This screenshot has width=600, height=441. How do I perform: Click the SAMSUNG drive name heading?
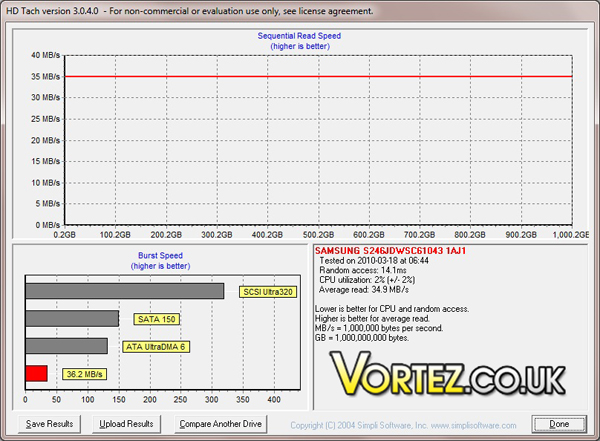pyautogui.click(x=390, y=251)
